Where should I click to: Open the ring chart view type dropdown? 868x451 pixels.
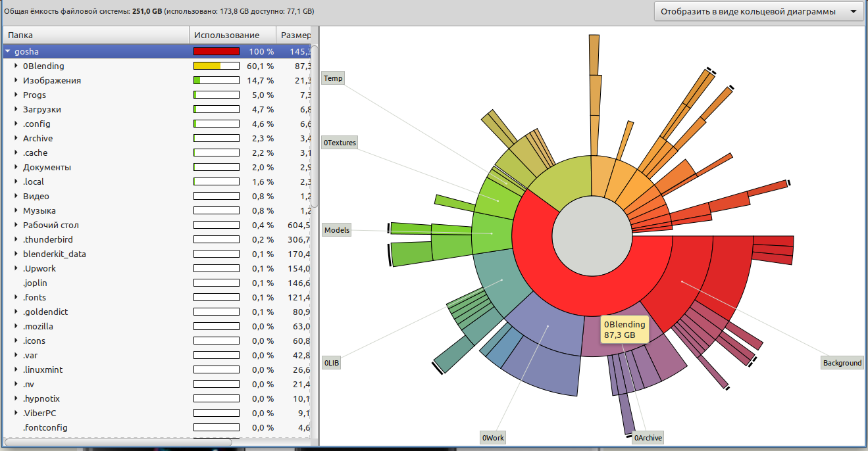(758, 11)
